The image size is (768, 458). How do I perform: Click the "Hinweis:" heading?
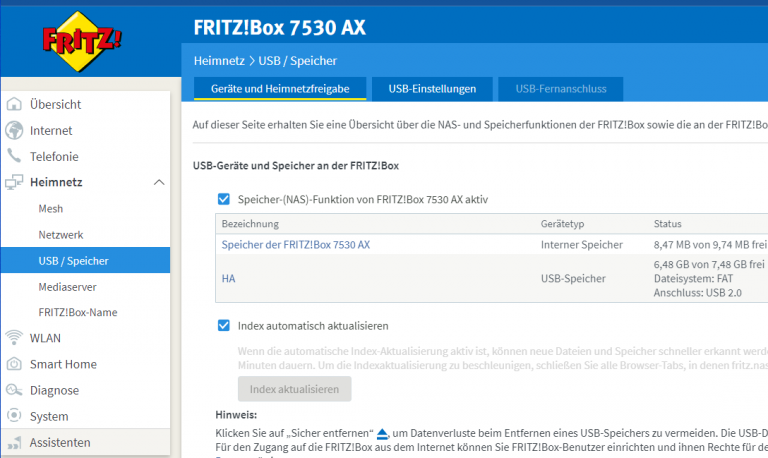click(x=236, y=414)
